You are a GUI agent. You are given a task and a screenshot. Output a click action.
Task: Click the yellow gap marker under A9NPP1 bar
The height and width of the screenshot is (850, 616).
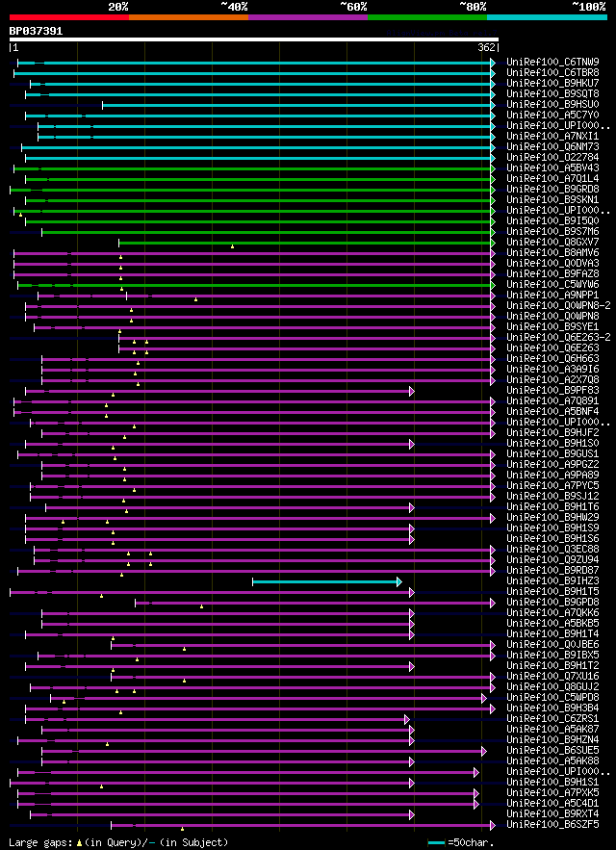(195, 299)
